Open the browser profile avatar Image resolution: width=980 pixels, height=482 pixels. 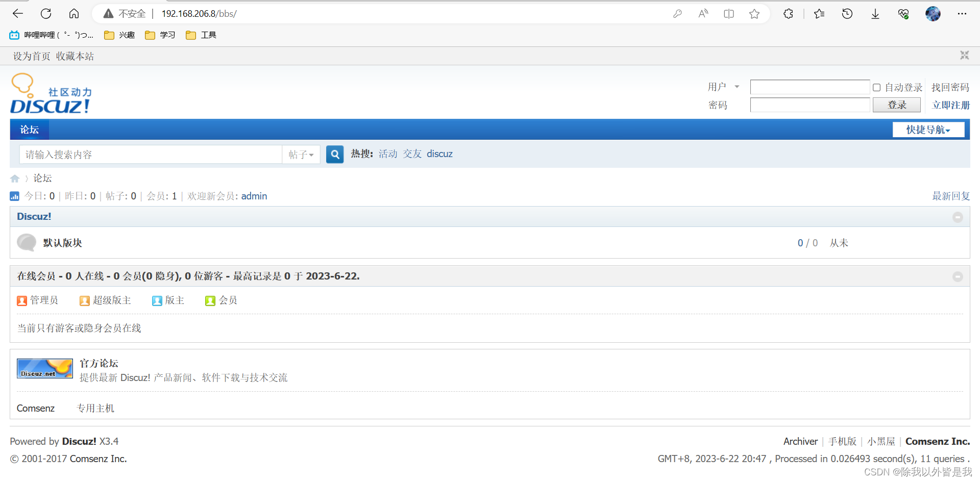pos(933,14)
